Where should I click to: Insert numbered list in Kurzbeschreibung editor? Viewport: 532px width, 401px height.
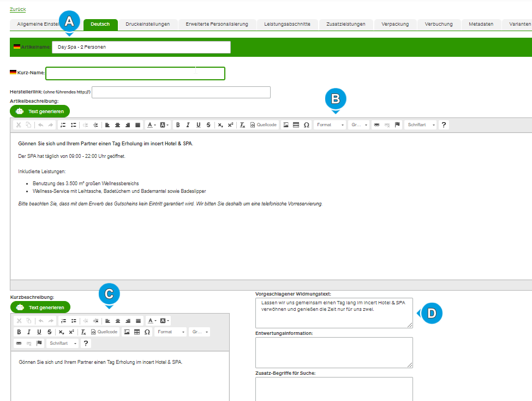tap(63, 321)
